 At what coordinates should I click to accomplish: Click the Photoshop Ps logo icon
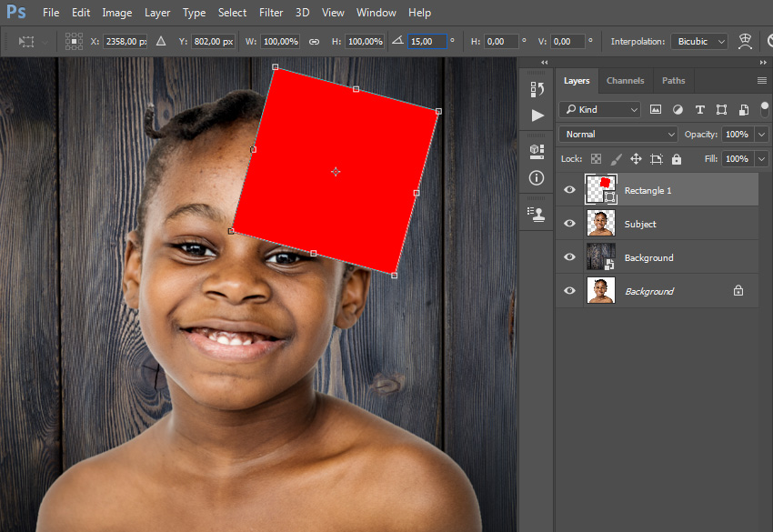[15, 12]
